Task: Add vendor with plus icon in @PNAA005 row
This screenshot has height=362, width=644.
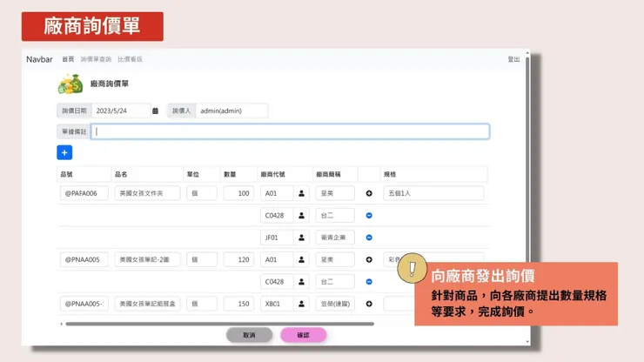Action: (369, 259)
